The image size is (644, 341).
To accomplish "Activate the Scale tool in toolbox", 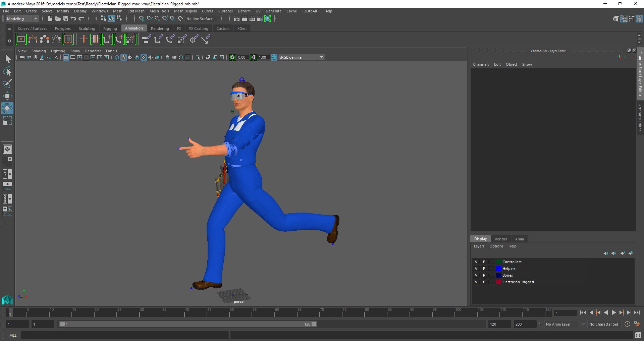I will pos(7,121).
